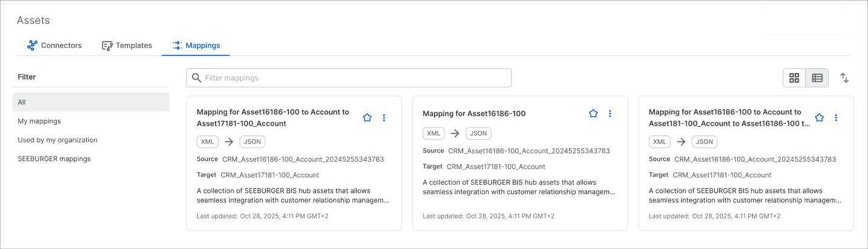Switch to list table view

click(x=817, y=78)
